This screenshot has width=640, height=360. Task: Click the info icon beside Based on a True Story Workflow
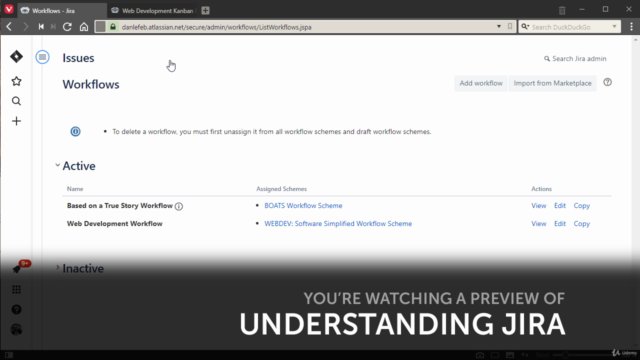179,206
